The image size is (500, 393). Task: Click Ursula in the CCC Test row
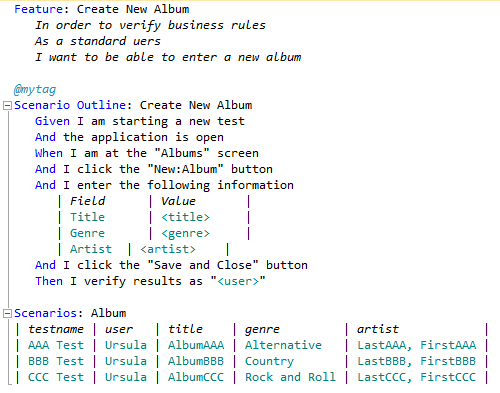coord(126,377)
